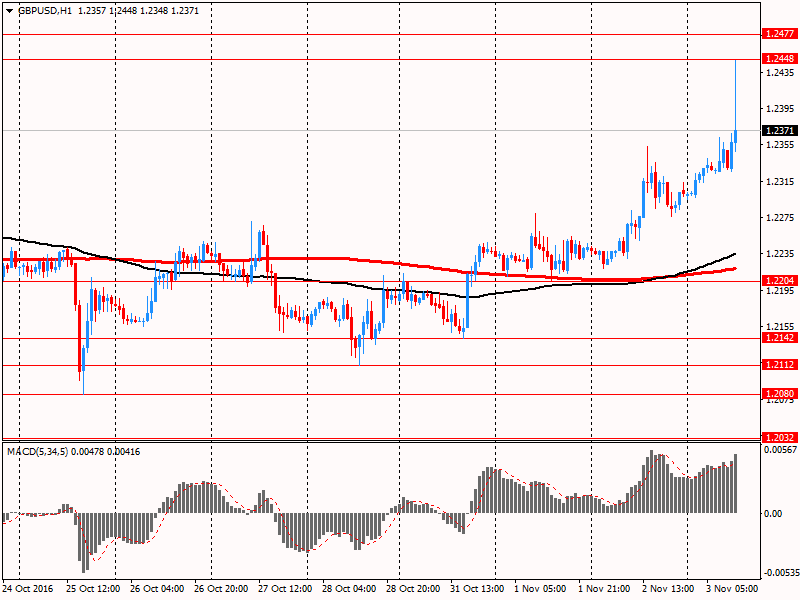Select the 1.2477 red price level label

tap(780, 34)
